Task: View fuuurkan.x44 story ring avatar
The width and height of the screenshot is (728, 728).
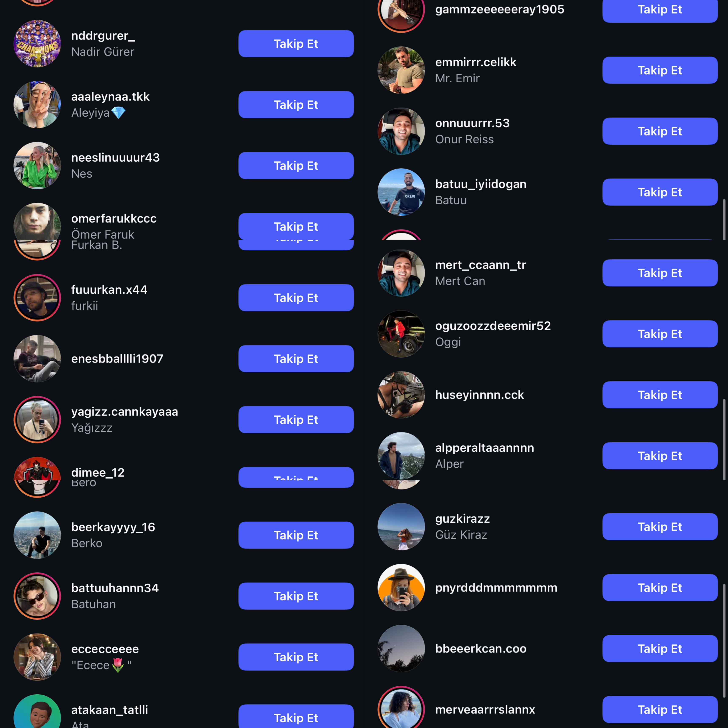Action: point(37,298)
